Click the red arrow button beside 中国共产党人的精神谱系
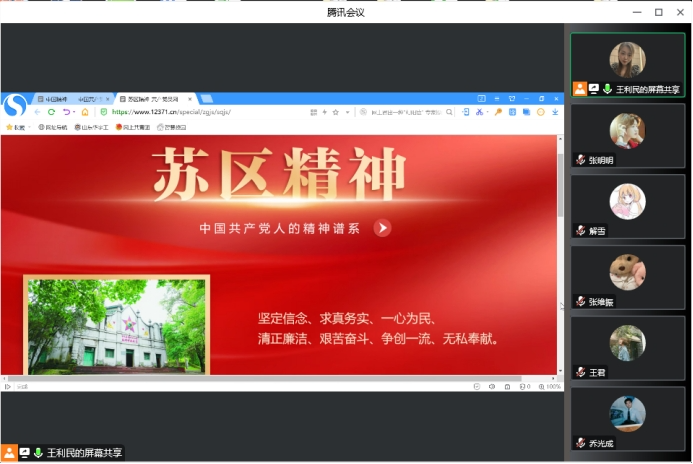The height and width of the screenshot is (464, 693). click(x=382, y=228)
